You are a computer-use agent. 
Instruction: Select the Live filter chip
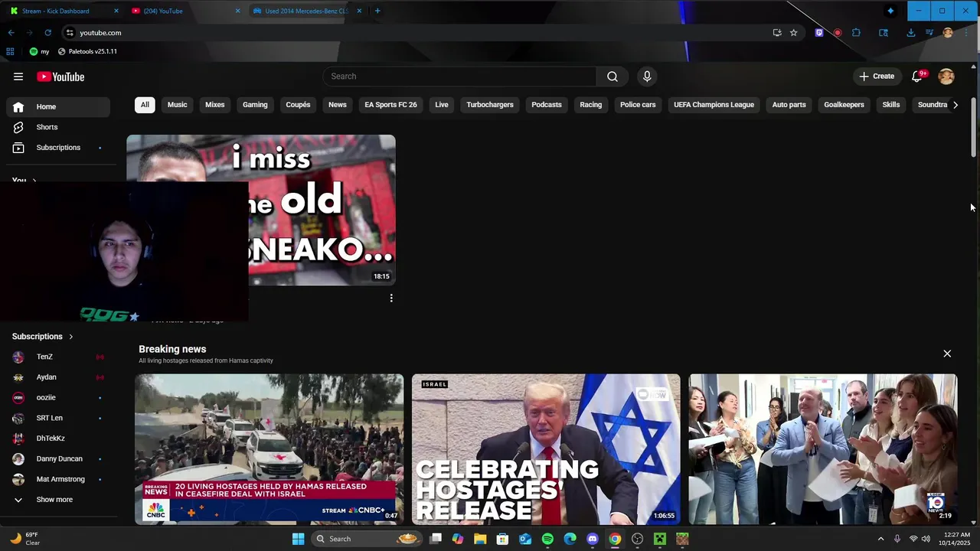442,105
